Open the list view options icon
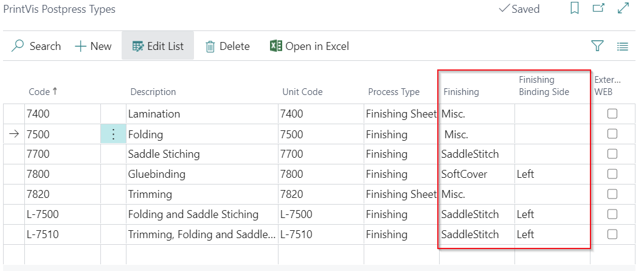The image size is (644, 271). tap(622, 46)
